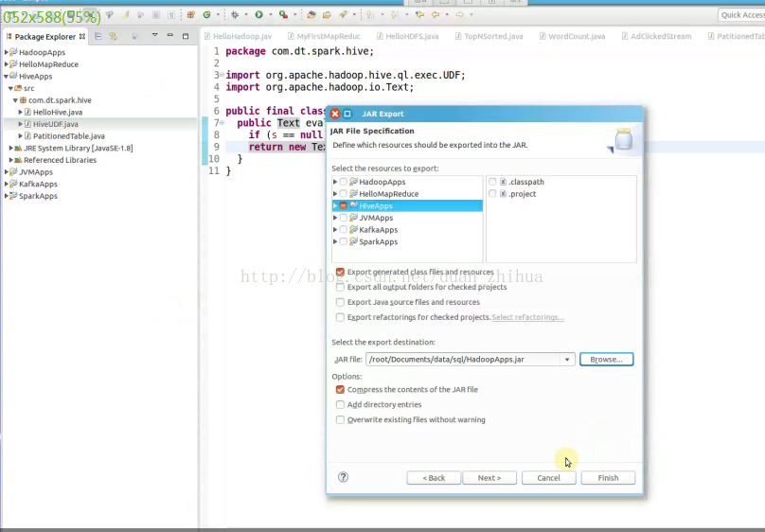Check the .classpath file checkbox
Screen dimensions: 765x532
pos(492,182)
